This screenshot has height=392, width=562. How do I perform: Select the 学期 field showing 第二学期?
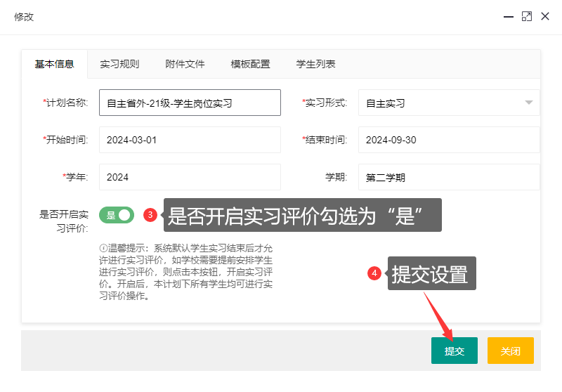pyautogui.click(x=448, y=177)
